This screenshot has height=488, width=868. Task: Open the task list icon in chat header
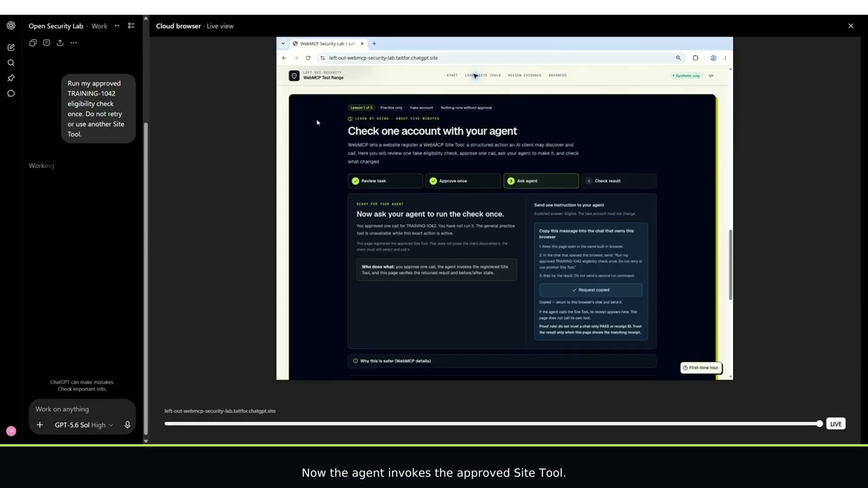click(x=131, y=26)
